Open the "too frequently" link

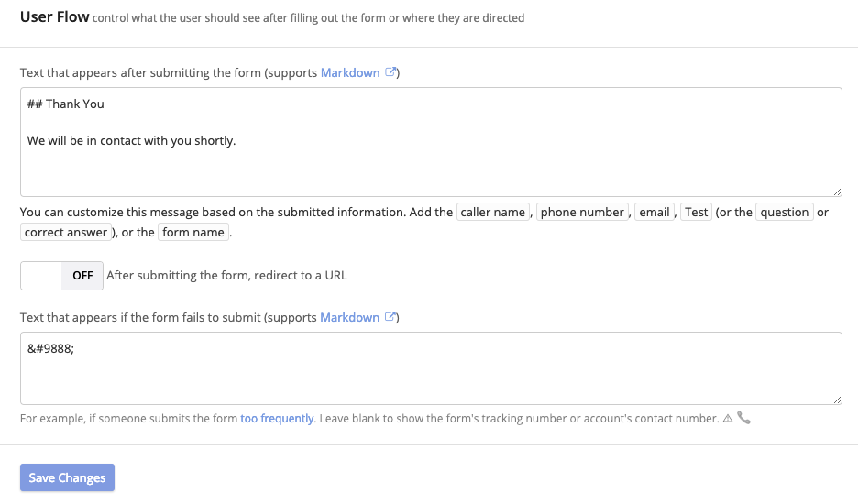pos(278,418)
